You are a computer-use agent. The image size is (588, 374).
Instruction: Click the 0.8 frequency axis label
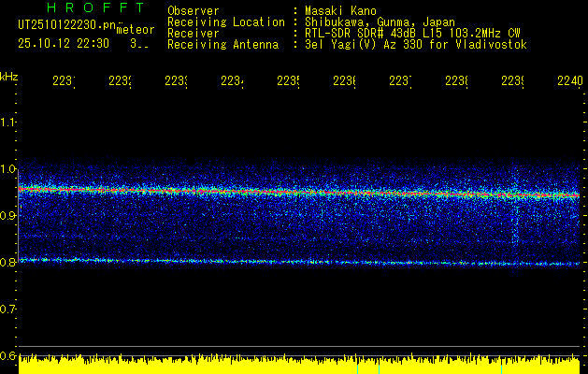click(x=7, y=262)
